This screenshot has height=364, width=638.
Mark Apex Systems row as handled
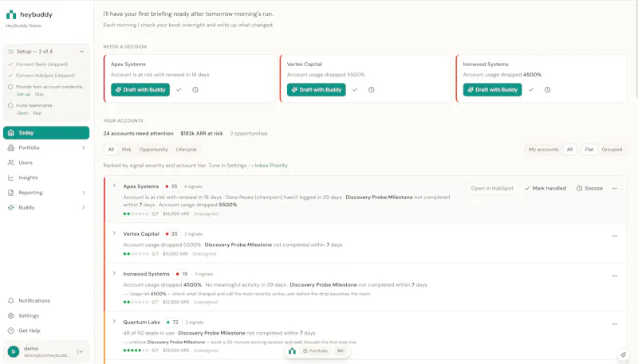pos(545,189)
